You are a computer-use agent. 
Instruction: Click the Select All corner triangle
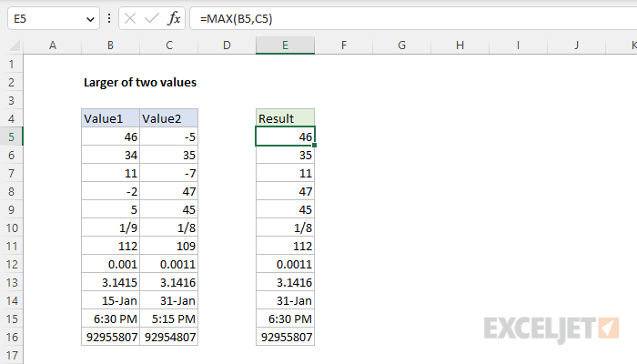(15, 45)
